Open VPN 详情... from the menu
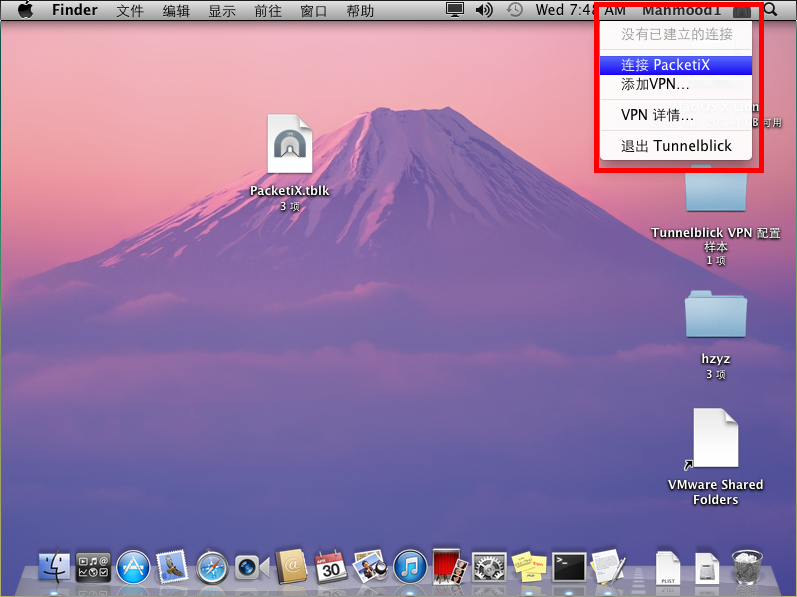This screenshot has height=597, width=797. coord(676,115)
